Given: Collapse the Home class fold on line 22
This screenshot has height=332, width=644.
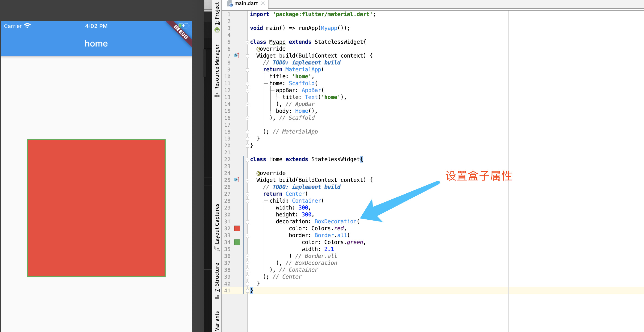Looking at the screenshot, I should 247,160.
